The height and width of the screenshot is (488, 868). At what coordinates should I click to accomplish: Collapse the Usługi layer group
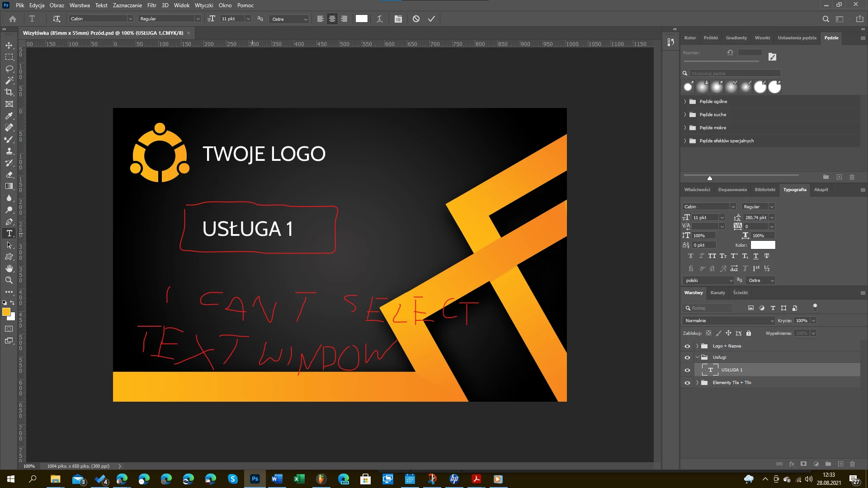point(697,357)
